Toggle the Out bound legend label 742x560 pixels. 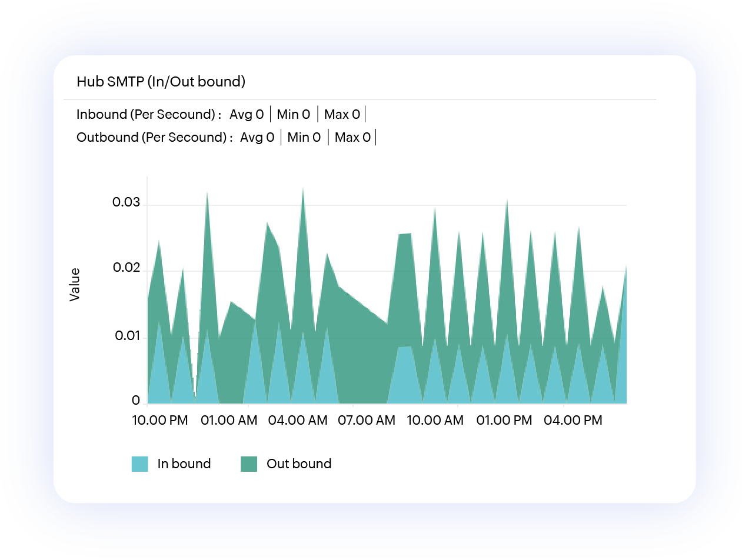tap(299, 464)
